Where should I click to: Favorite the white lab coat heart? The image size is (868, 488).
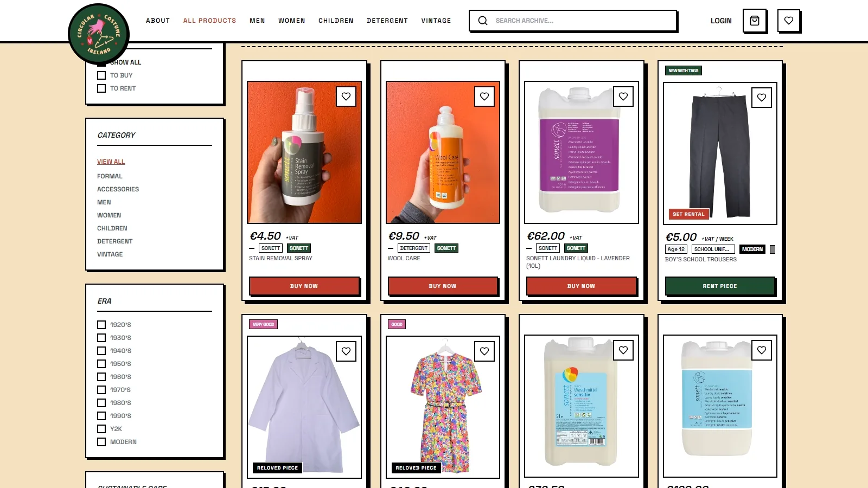tap(346, 351)
